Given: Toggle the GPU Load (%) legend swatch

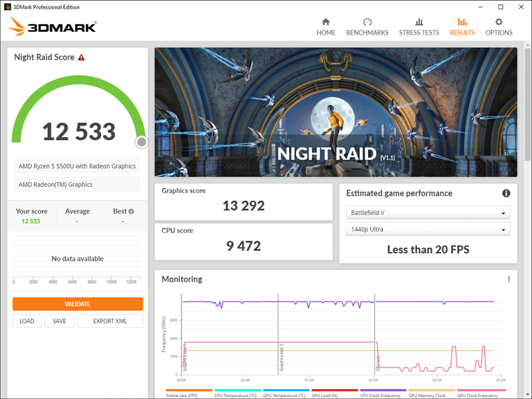Looking at the screenshot, I should point(335,390).
